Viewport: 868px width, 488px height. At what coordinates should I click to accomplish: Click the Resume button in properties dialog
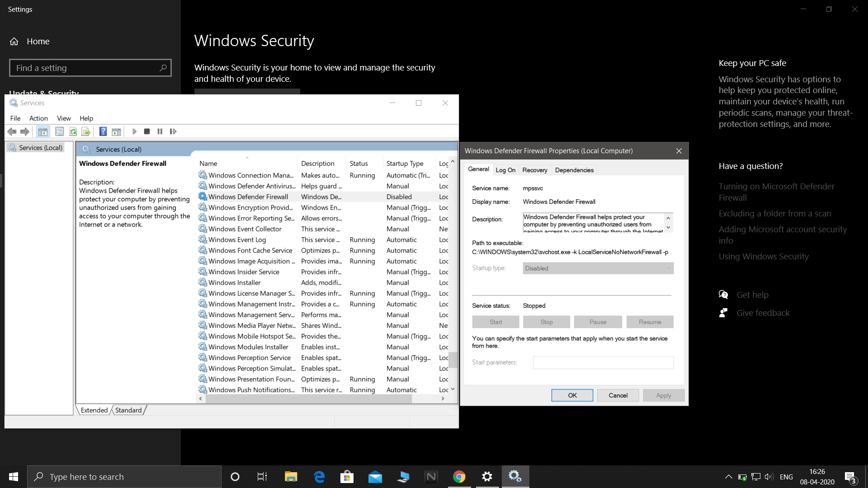pos(650,322)
